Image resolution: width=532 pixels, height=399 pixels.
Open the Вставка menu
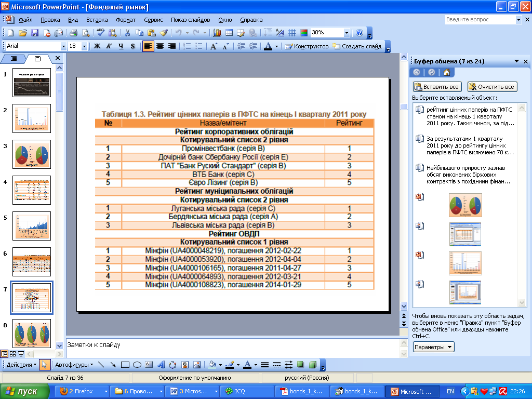[x=97, y=20]
